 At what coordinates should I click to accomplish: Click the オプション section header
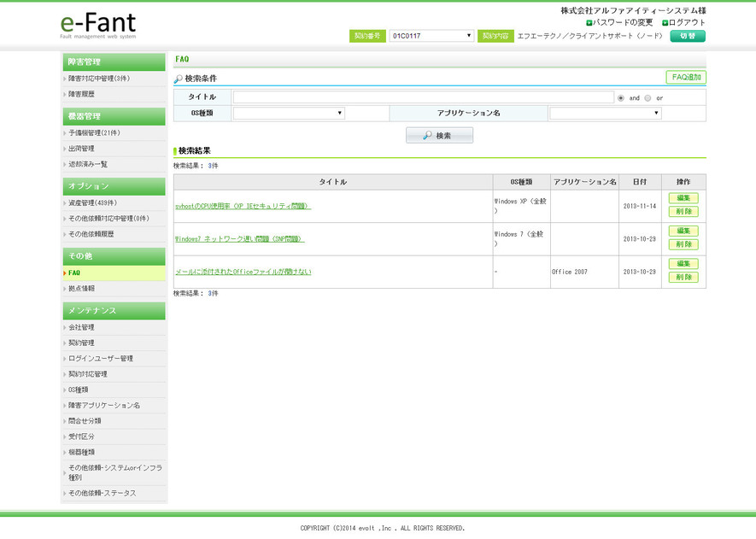coord(114,186)
